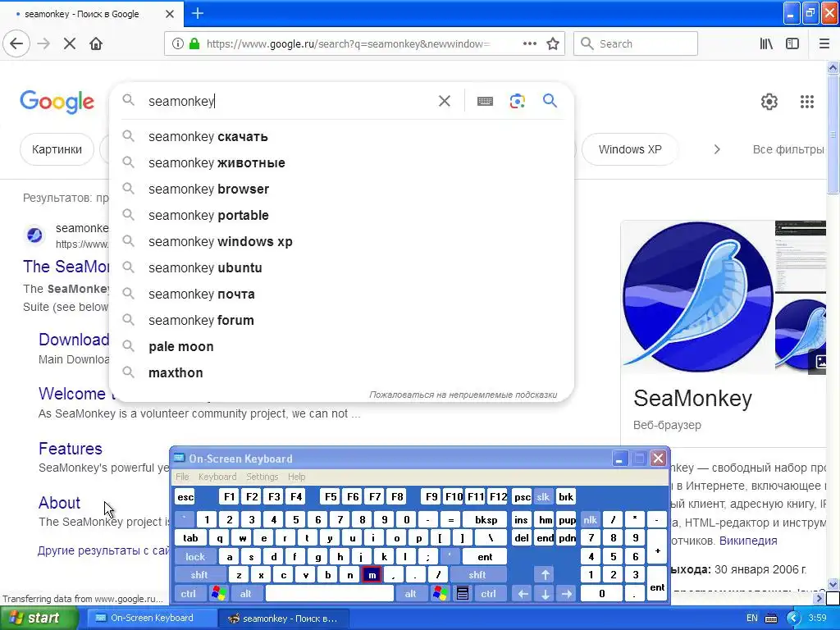
Task: Choose the seamonkey browser suggestion
Action: pos(342,189)
